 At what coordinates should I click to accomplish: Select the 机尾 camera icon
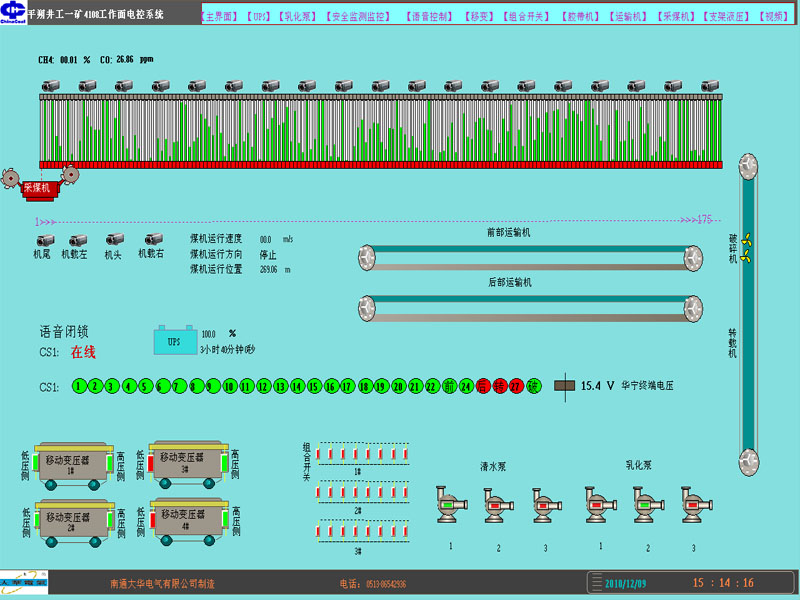tap(45, 241)
